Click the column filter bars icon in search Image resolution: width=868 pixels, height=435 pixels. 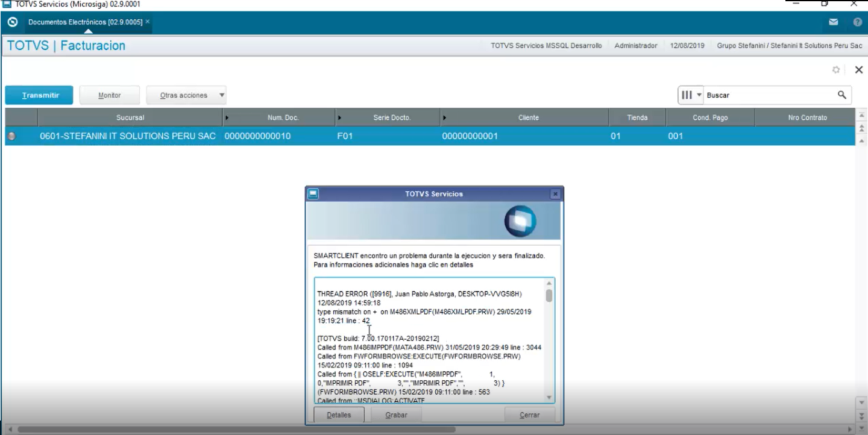(x=687, y=95)
